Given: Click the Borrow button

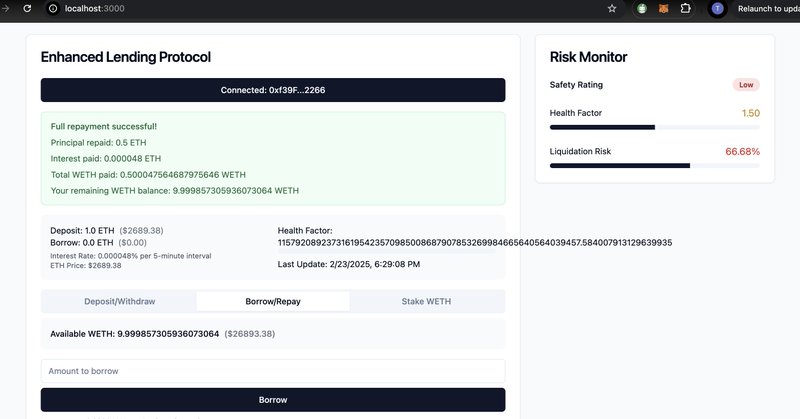Looking at the screenshot, I should [273, 400].
